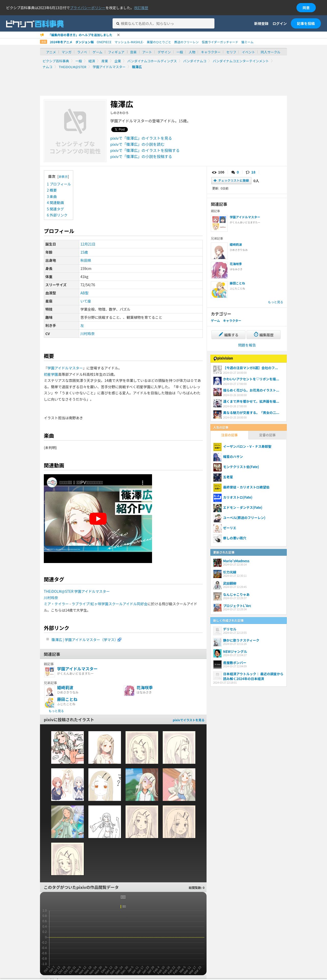Open the 花海咲季 sidebar thumbnail

pos(219,270)
